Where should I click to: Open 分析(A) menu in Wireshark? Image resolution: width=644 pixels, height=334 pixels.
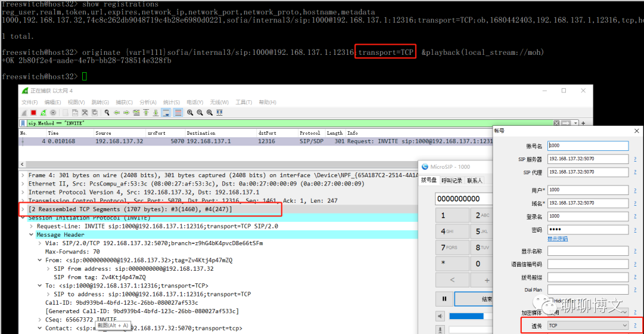(148, 103)
